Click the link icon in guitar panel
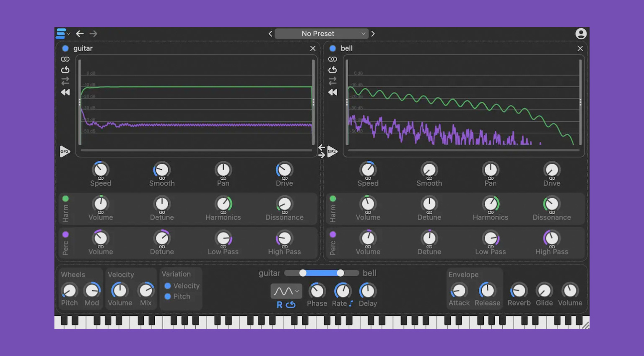The width and height of the screenshot is (644, 356). pos(65,59)
